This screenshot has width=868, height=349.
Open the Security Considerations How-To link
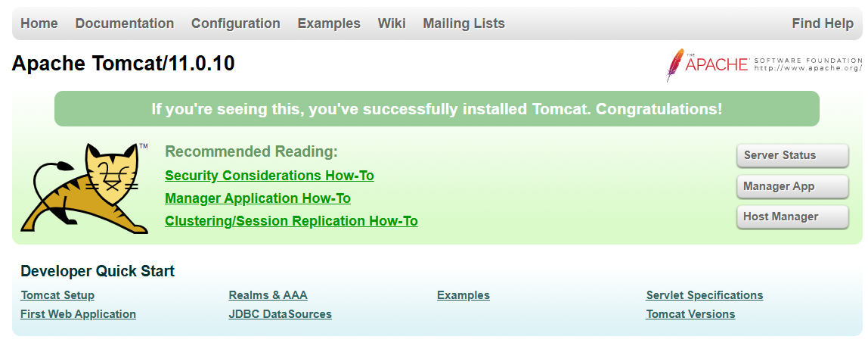[x=269, y=176]
